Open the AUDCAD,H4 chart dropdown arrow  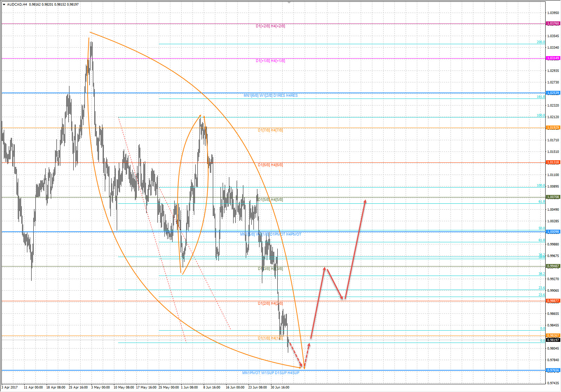point(4,5)
